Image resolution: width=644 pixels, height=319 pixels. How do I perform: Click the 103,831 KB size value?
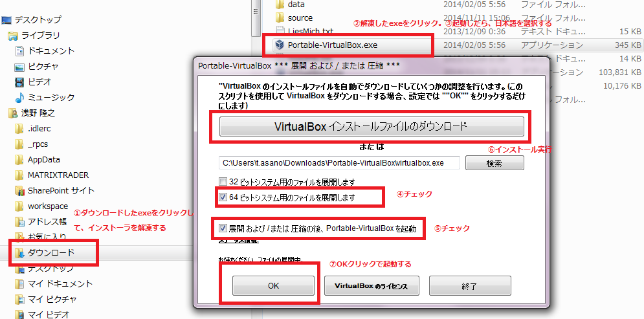(x=619, y=72)
